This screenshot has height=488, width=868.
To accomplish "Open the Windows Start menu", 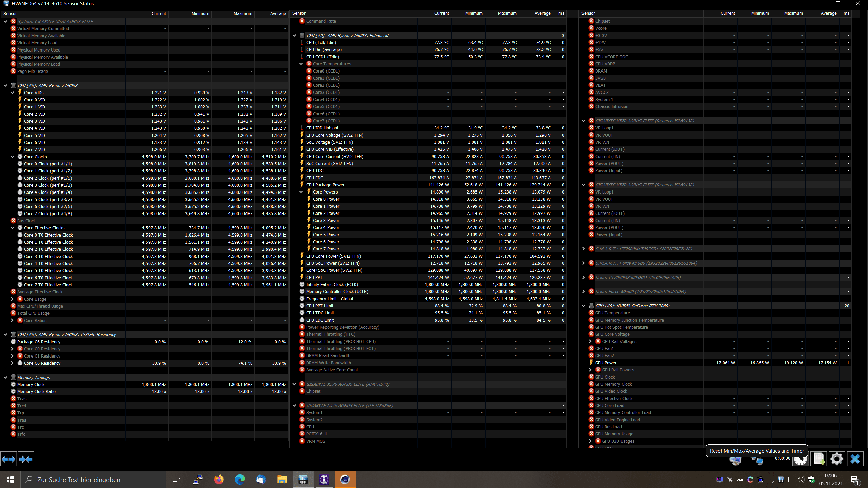I will pos(10,480).
